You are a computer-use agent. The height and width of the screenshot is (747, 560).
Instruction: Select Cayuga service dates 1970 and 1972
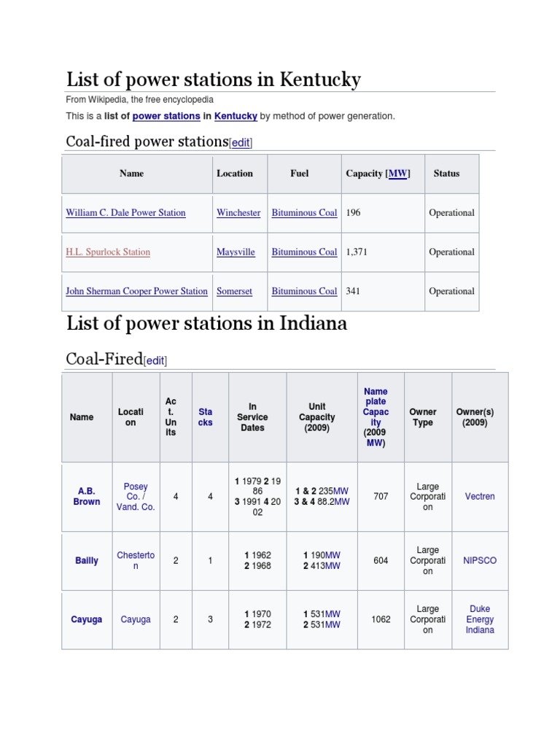pos(257,620)
